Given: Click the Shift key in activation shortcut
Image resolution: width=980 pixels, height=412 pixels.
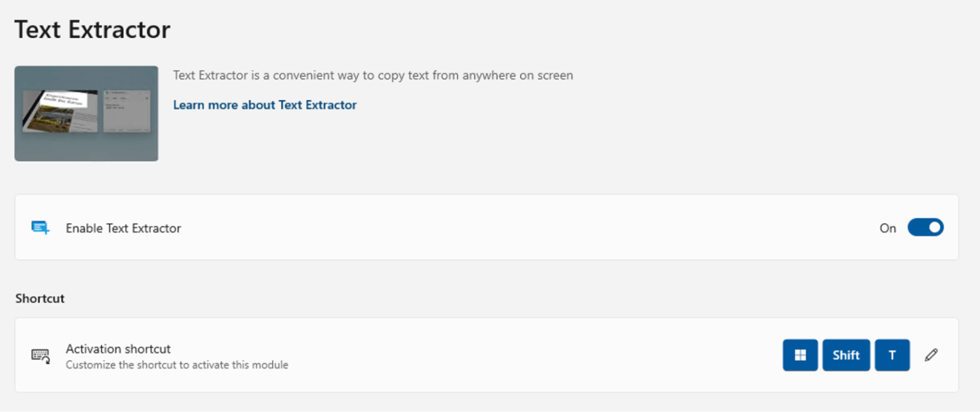Looking at the screenshot, I should pos(846,355).
